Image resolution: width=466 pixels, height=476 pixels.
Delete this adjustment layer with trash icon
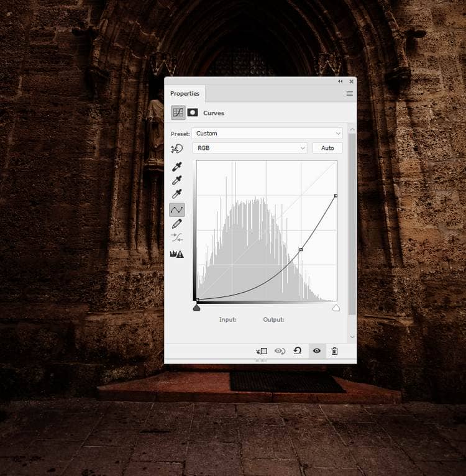click(334, 351)
